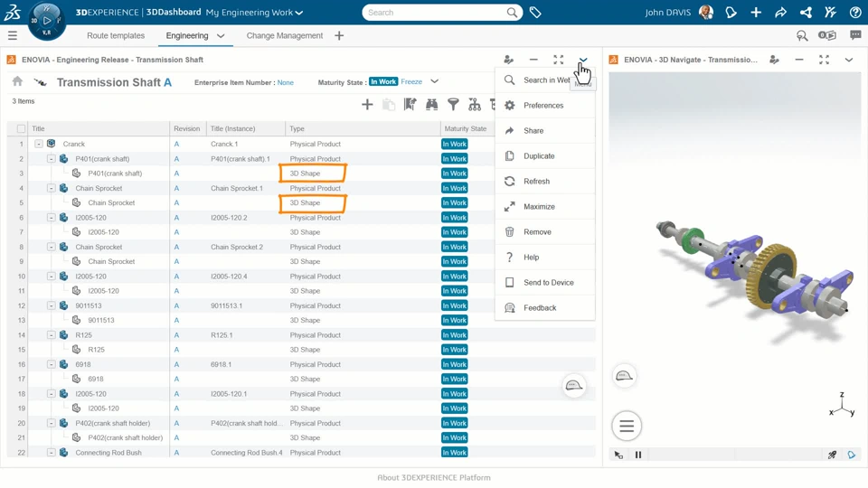Click the plus Add icon in top bar
The image size is (868, 488).
click(x=756, y=12)
